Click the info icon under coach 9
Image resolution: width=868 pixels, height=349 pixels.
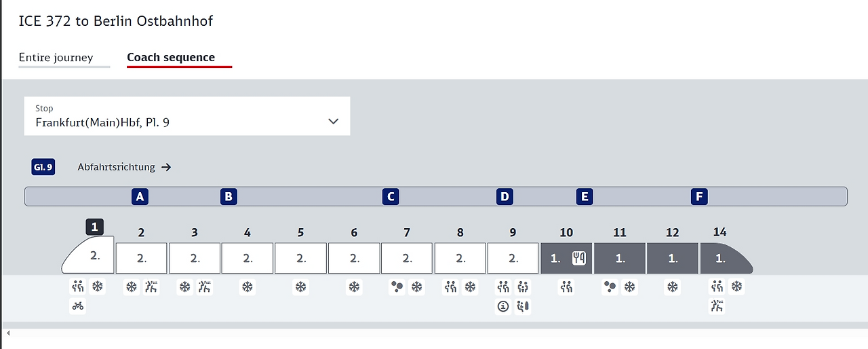[503, 306]
